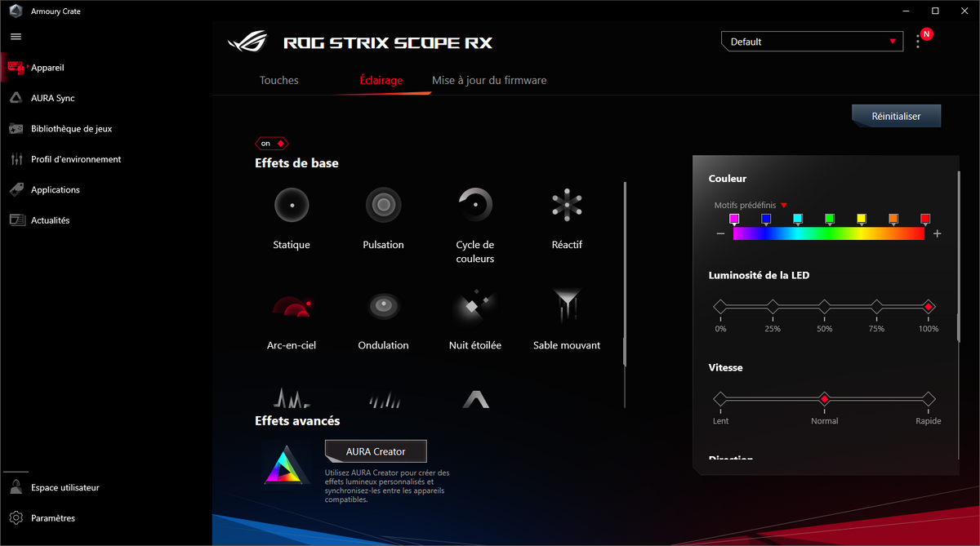This screenshot has height=546, width=980.
Task: Click the AURA Creator prism logo icon
Action: click(287, 465)
